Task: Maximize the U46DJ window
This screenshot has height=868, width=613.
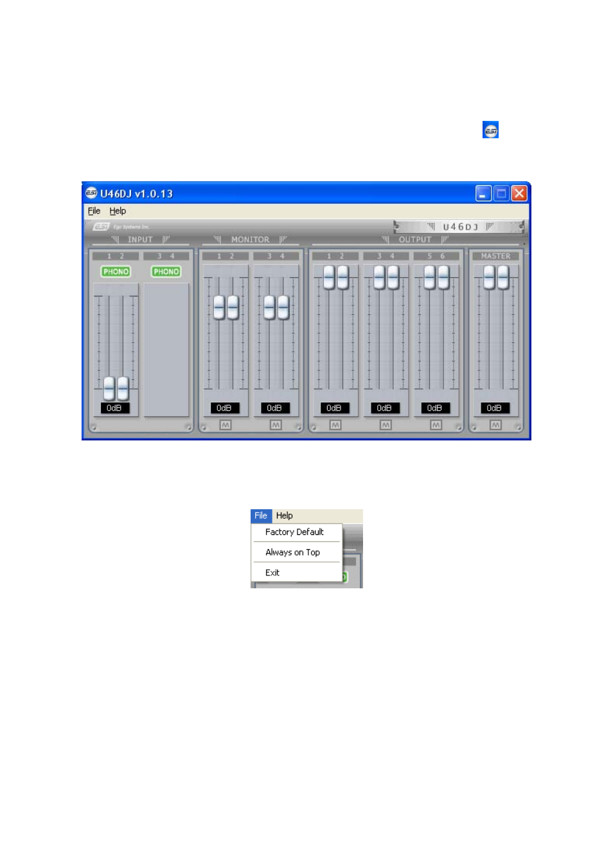Action: 501,193
